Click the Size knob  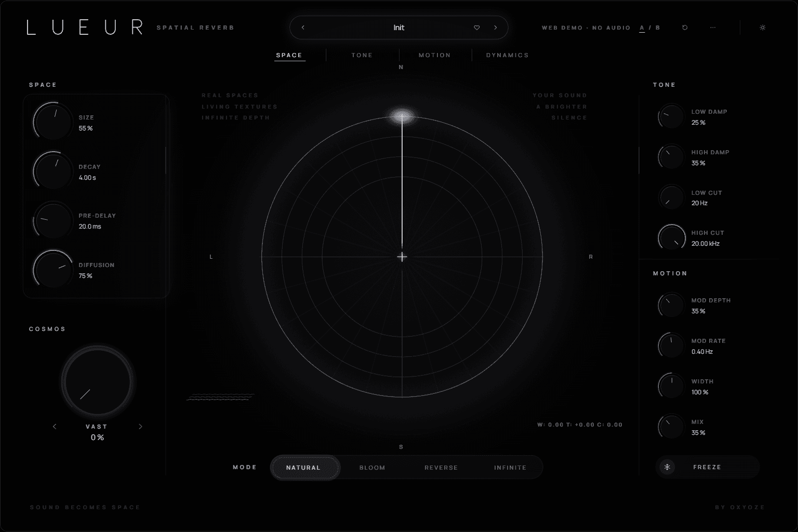52,122
